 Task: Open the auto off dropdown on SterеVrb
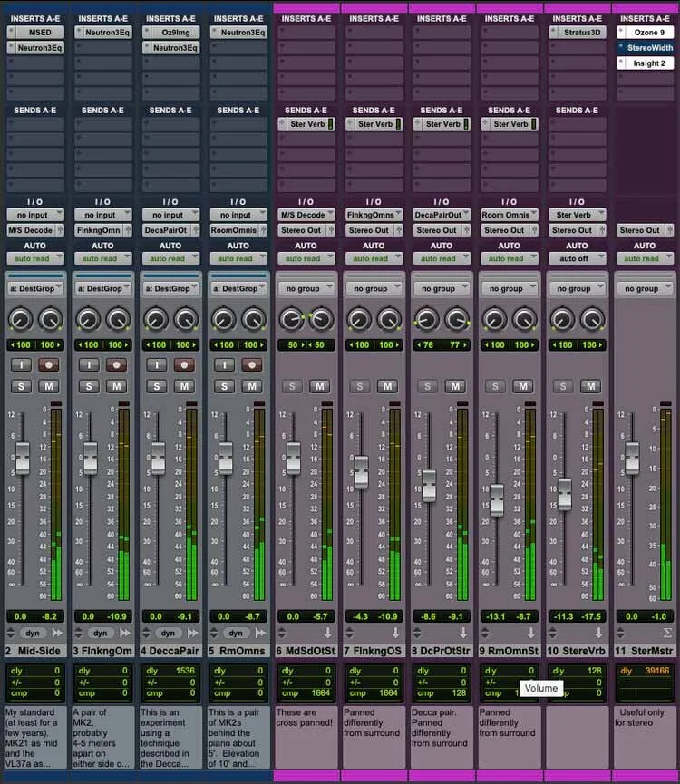577,258
